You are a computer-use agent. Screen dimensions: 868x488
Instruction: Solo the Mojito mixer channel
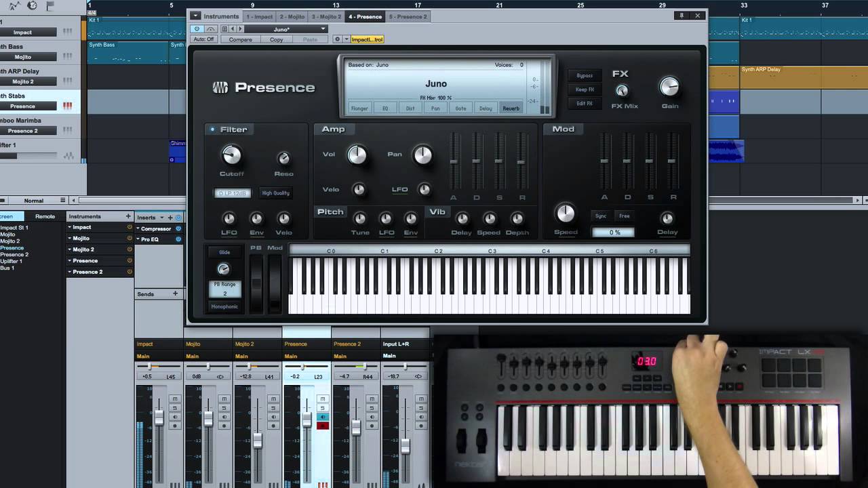tap(224, 407)
